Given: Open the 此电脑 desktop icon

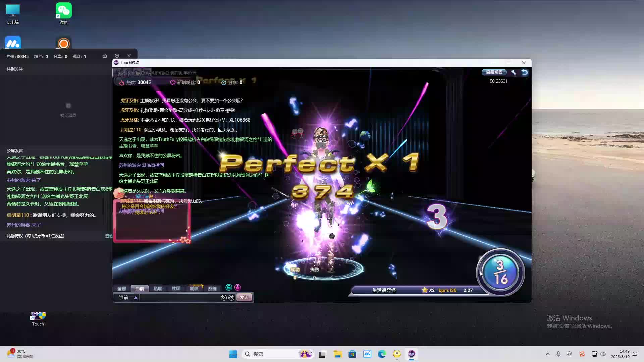Looking at the screenshot, I should pos(13,14).
